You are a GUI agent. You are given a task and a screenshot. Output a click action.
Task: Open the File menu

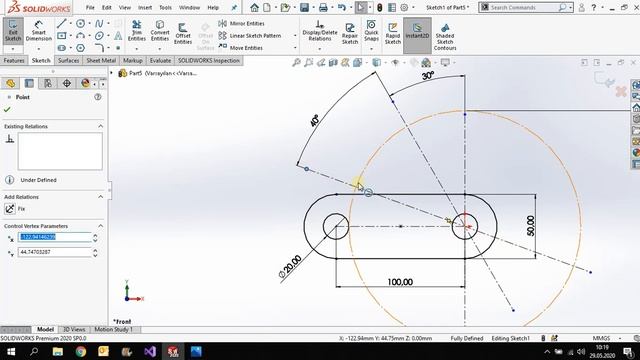tap(90, 7)
